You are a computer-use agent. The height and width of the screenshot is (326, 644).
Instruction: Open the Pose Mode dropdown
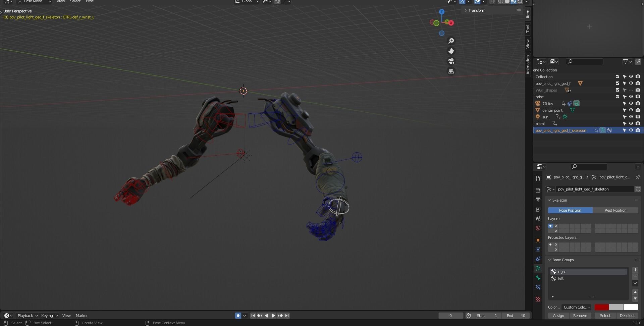[x=34, y=2]
